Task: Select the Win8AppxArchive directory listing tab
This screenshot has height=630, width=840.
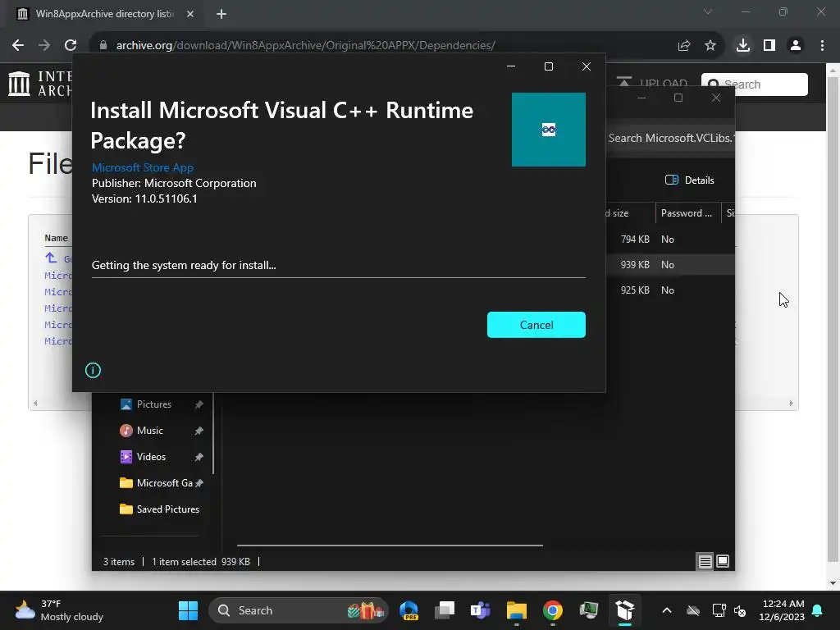Action: click(x=104, y=14)
